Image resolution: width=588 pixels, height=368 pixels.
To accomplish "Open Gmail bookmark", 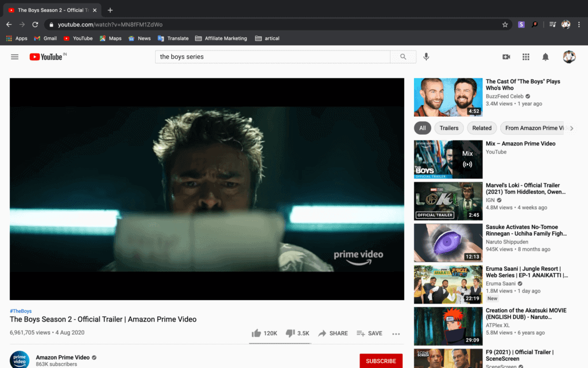I will pos(45,39).
